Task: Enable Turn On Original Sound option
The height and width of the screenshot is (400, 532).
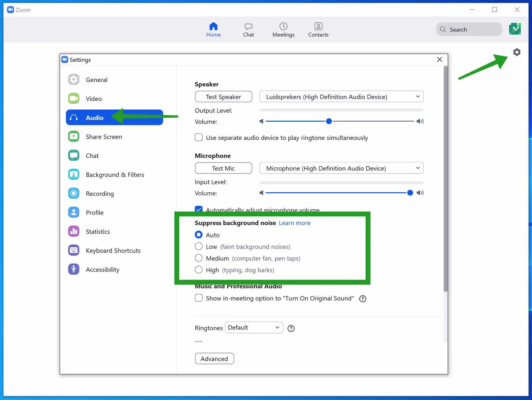Action: (x=199, y=298)
